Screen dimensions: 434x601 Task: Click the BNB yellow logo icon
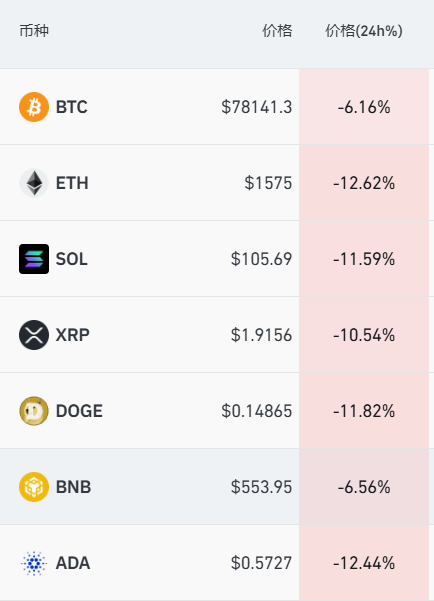[x=34, y=487]
